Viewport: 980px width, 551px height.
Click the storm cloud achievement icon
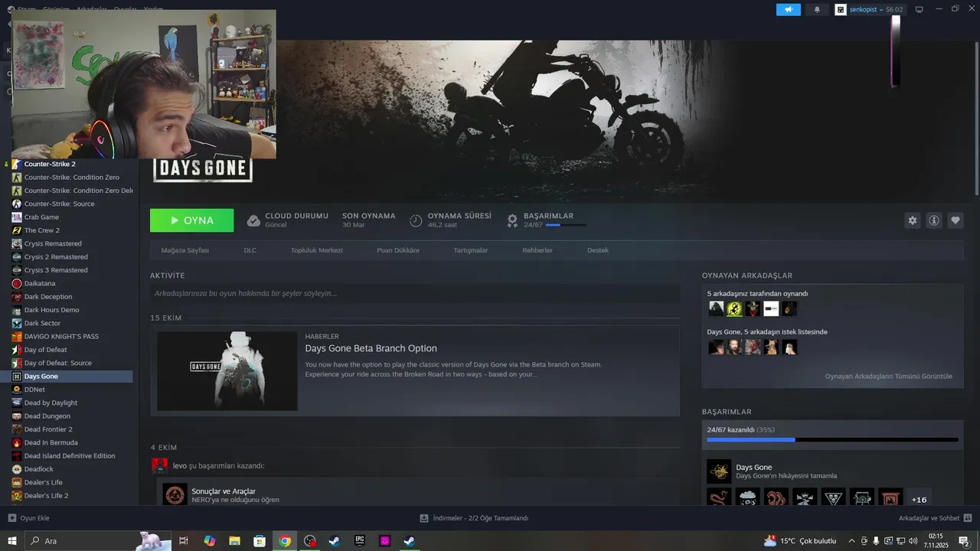point(748,497)
